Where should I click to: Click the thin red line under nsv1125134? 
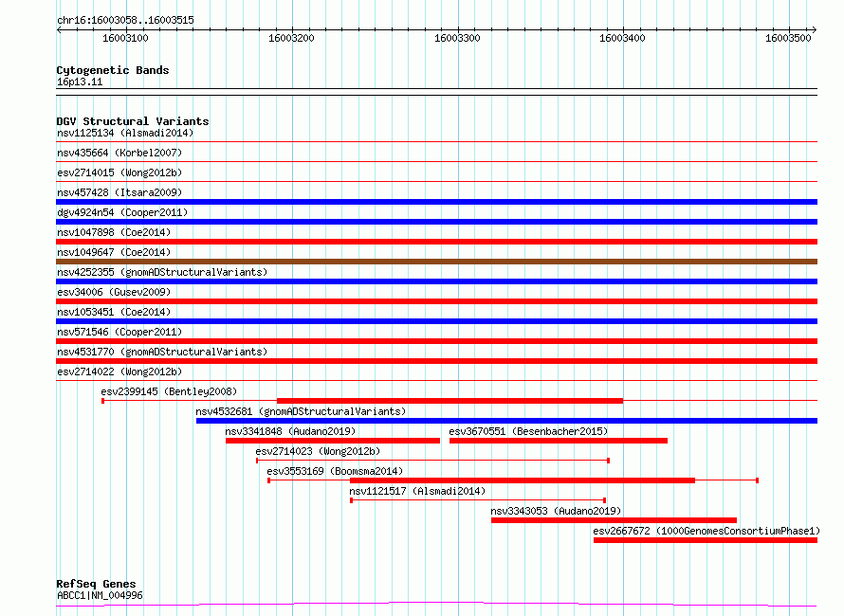pyautogui.click(x=436, y=142)
